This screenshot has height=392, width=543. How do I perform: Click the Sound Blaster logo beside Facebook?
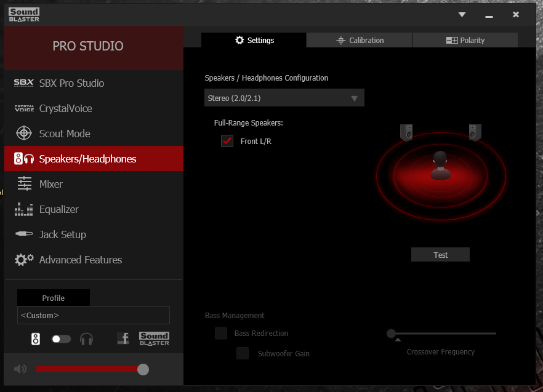point(154,338)
